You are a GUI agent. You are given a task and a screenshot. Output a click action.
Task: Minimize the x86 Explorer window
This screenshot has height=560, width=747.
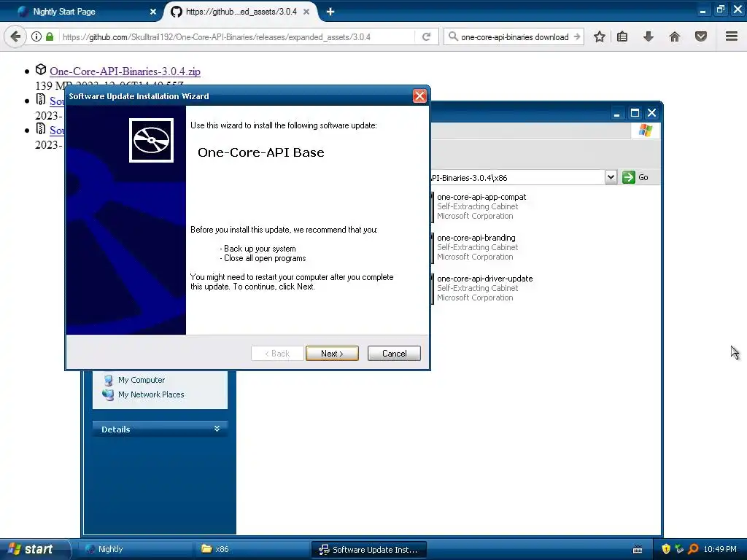617,113
